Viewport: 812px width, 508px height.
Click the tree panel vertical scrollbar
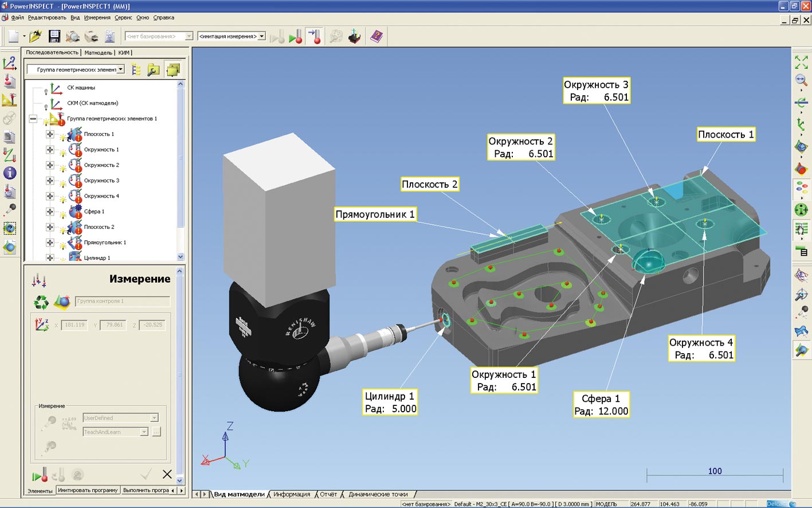pos(181,172)
